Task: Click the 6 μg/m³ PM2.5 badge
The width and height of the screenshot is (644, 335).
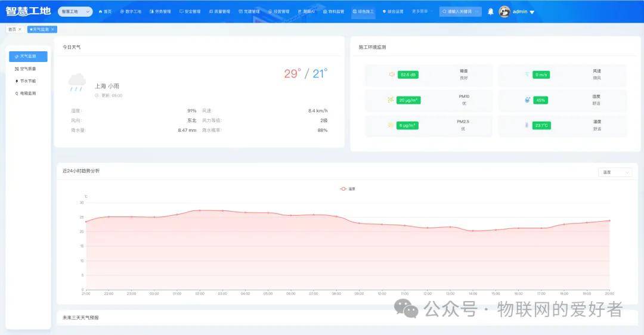Action: point(408,125)
